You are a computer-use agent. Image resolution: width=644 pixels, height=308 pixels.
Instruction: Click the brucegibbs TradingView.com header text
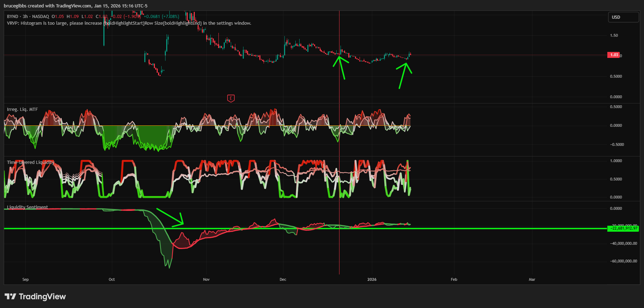tap(76, 6)
